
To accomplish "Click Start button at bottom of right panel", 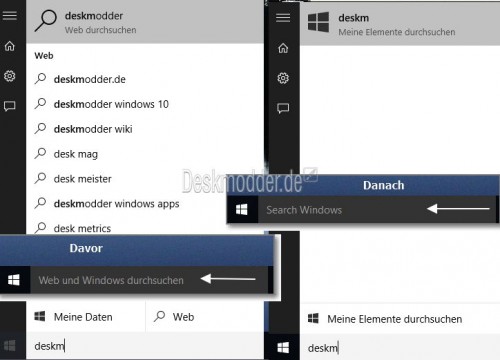I will pyautogui.click(x=283, y=348).
